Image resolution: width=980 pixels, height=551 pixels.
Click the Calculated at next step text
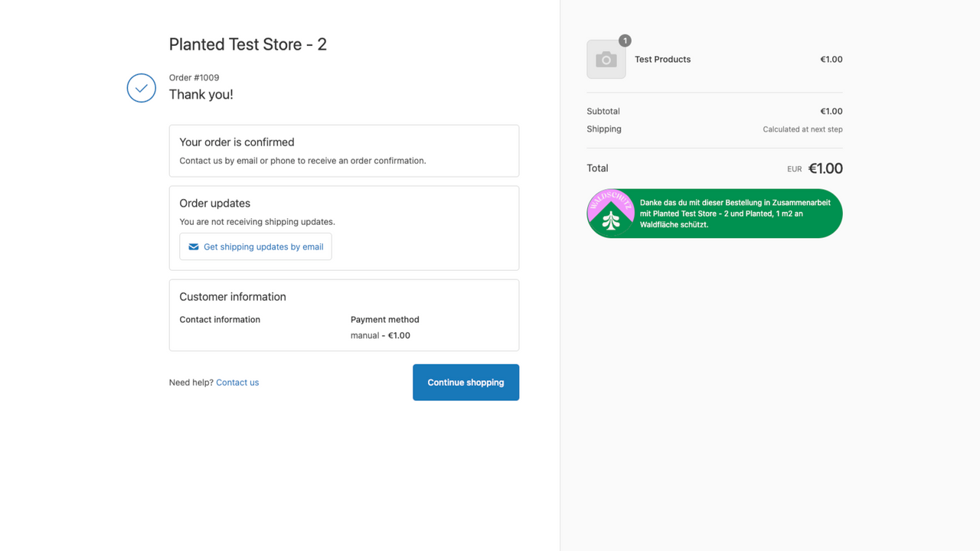(x=803, y=129)
